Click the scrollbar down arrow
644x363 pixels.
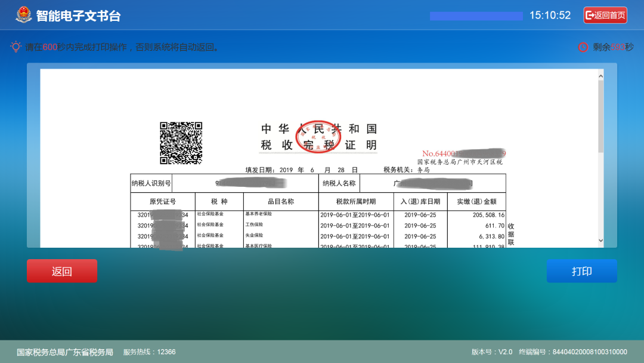coord(600,241)
